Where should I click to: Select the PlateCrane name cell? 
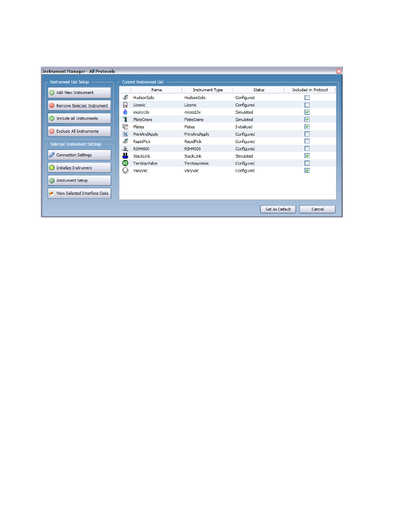coord(143,120)
